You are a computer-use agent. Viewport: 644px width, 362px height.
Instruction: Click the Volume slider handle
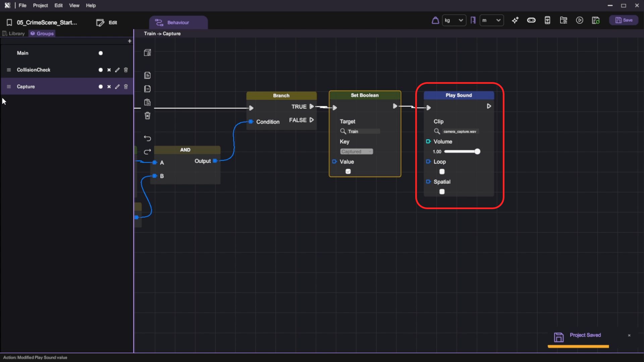(477, 152)
